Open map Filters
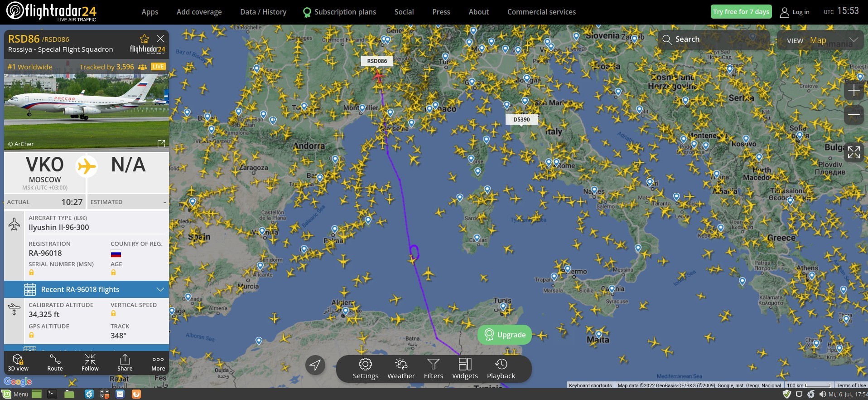Viewport: 868px width, 400px height. (x=434, y=369)
